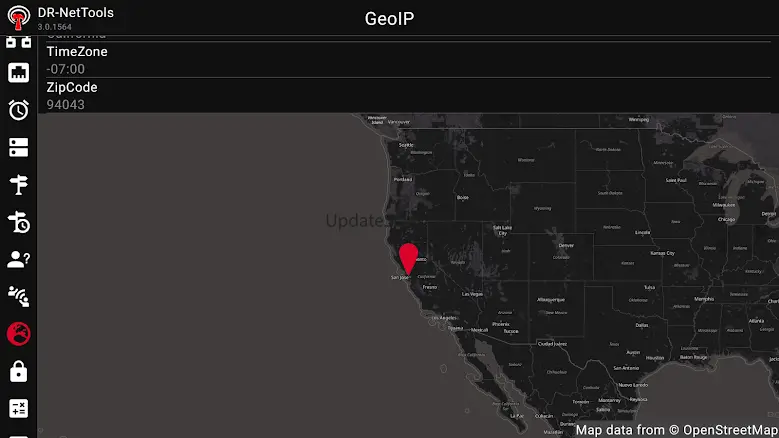
Task: Select the partially visible top sidebar icon
Action: [x=18, y=42]
